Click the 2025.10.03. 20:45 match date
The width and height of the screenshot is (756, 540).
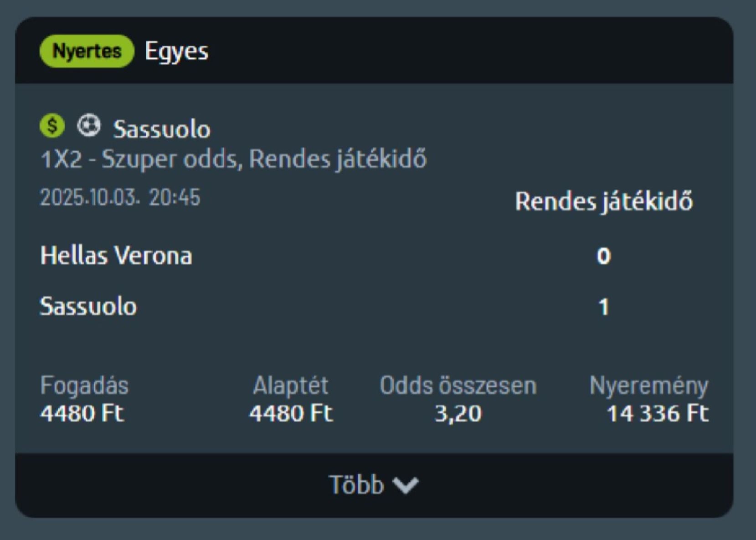(x=120, y=198)
